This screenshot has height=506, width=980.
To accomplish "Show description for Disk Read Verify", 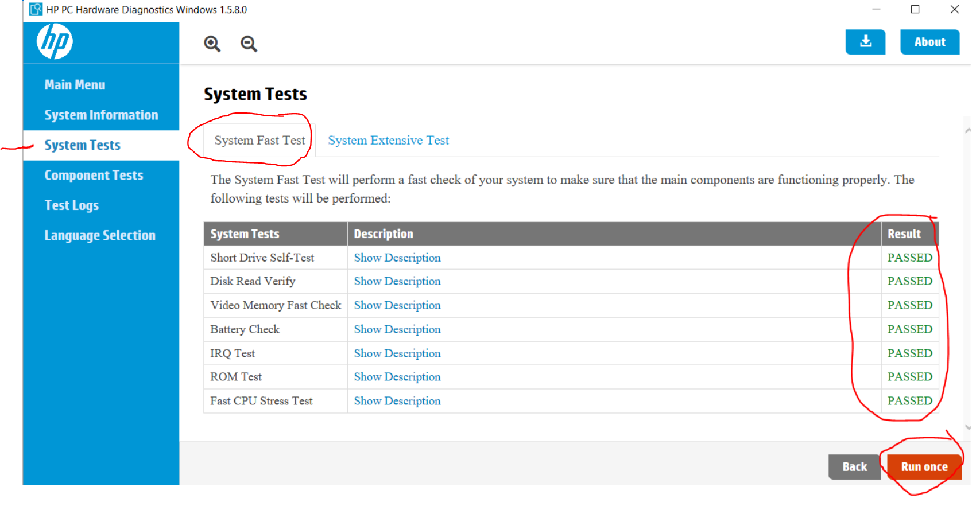I will click(x=397, y=282).
